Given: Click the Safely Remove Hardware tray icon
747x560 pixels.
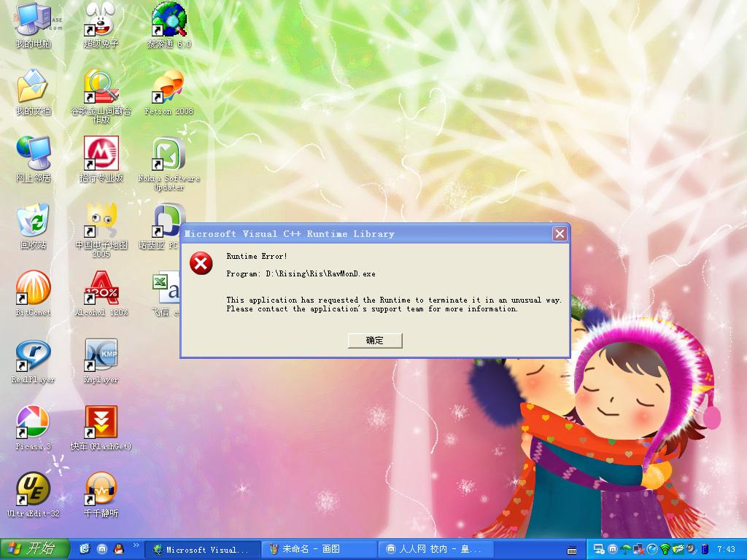Looking at the screenshot, I should click(678, 549).
